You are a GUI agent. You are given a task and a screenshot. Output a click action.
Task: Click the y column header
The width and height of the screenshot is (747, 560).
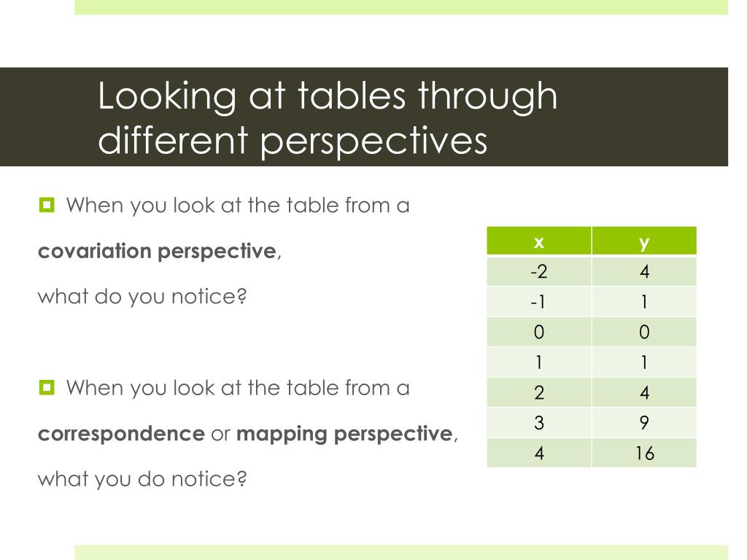click(x=644, y=241)
